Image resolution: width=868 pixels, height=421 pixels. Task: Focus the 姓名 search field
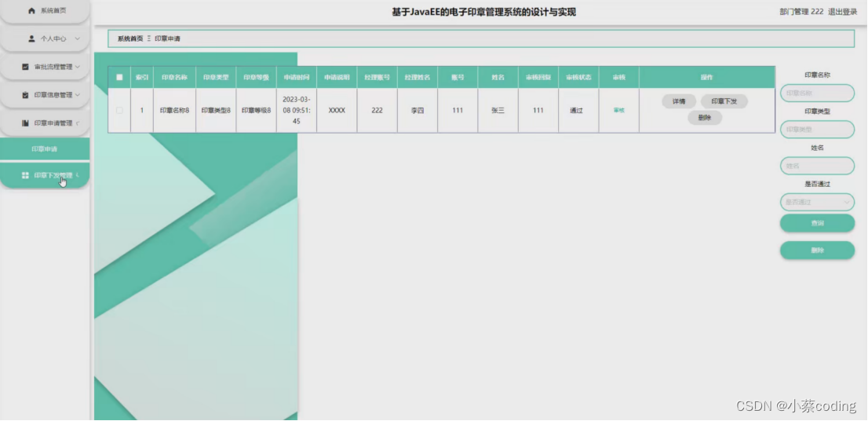click(x=817, y=166)
